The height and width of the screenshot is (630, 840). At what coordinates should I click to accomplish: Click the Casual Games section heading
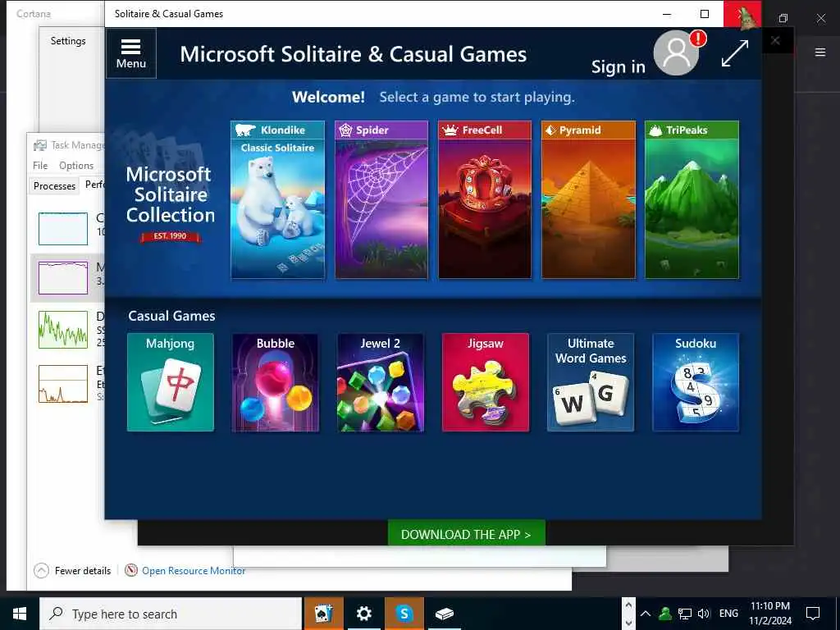(x=171, y=316)
